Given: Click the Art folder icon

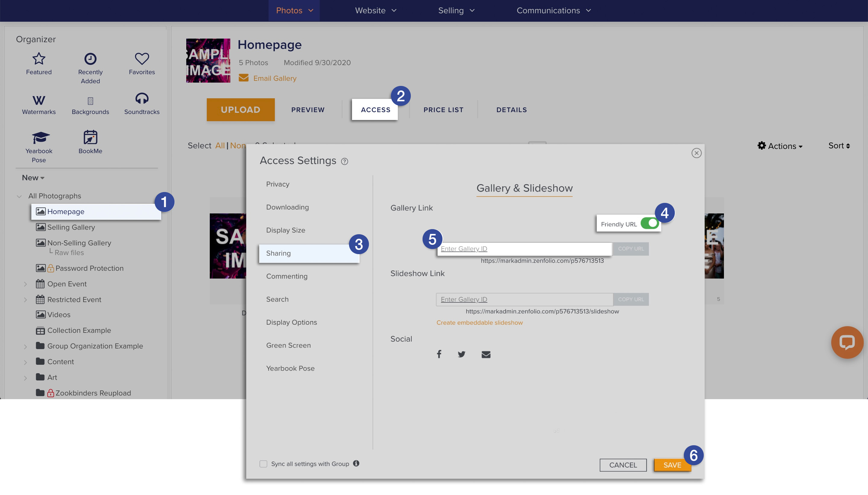Looking at the screenshot, I should (40, 377).
